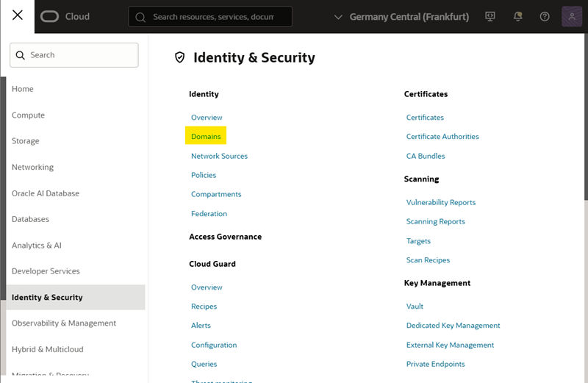Screen dimensions: 588x383
Task: Select Networking in the navigation menu
Action: [x=32, y=168]
